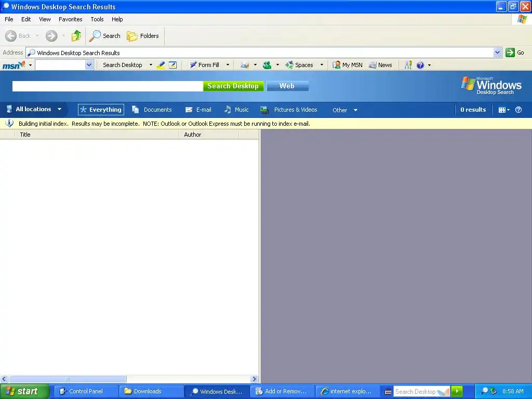
Task: Click the horizontal scrollbar thumb
Action: tap(68, 379)
